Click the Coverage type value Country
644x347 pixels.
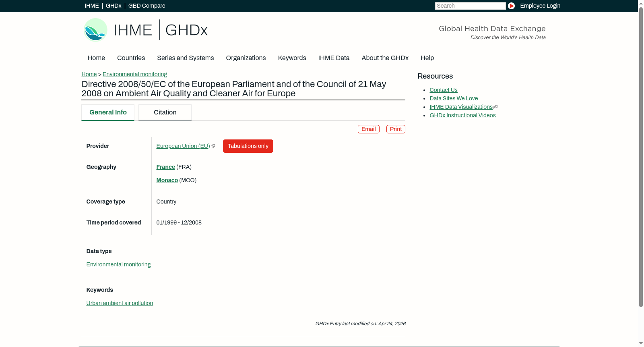166,202
